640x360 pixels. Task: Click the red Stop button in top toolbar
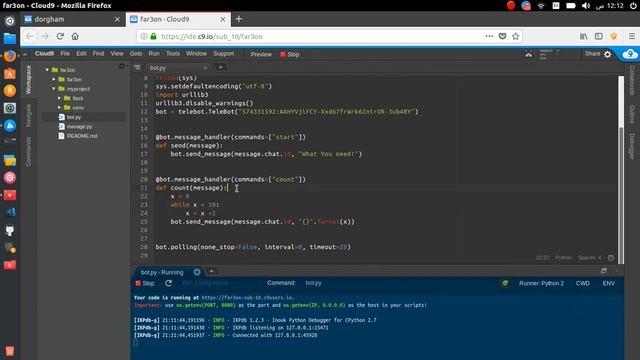click(290, 54)
